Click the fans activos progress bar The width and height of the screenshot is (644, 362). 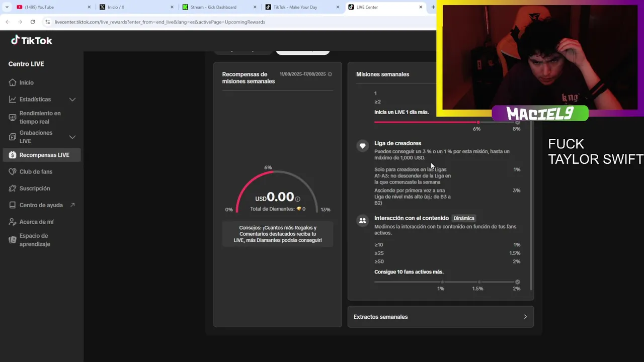[x=447, y=282]
